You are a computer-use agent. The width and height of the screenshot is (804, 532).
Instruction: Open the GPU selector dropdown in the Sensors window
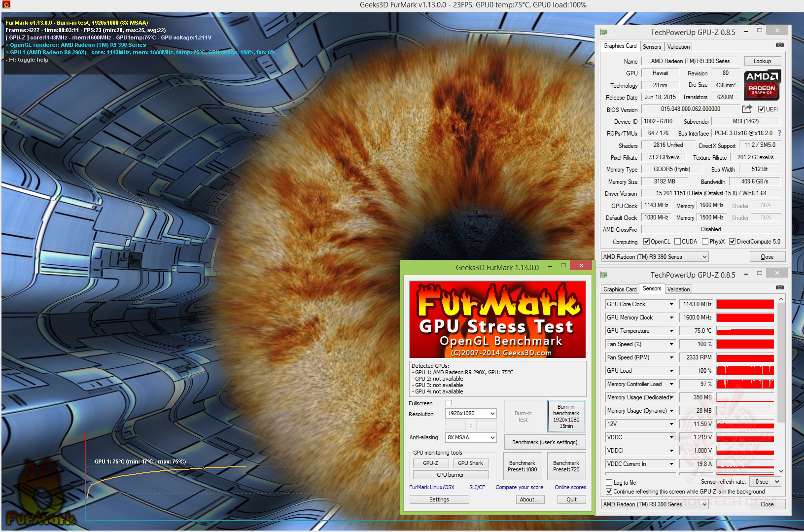pyautogui.click(x=655, y=504)
